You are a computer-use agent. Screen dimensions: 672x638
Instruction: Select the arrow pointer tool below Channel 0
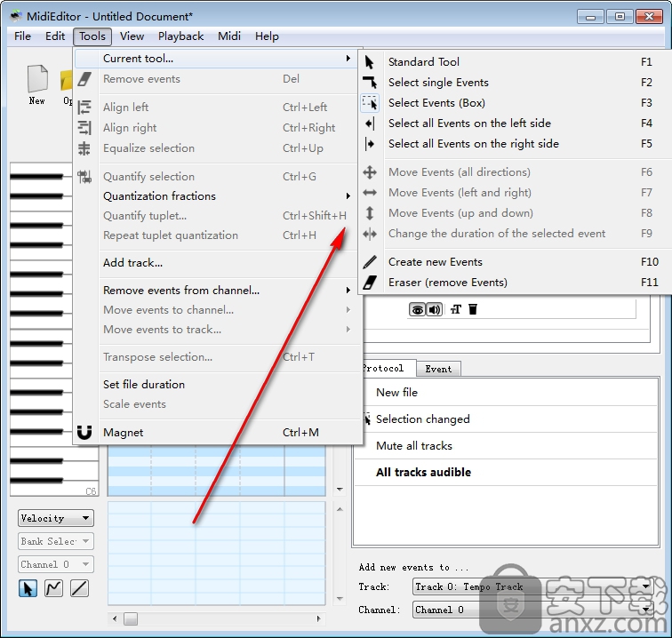[28, 588]
